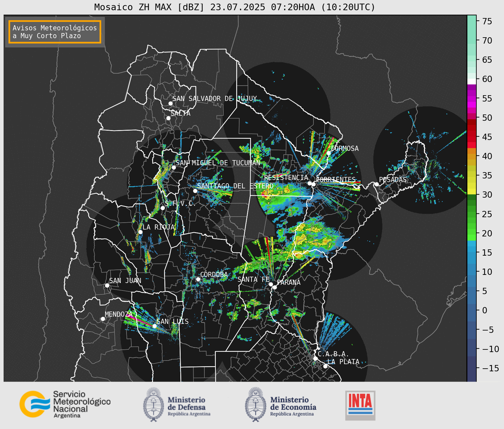Select the San Luis city marker

[154, 326]
